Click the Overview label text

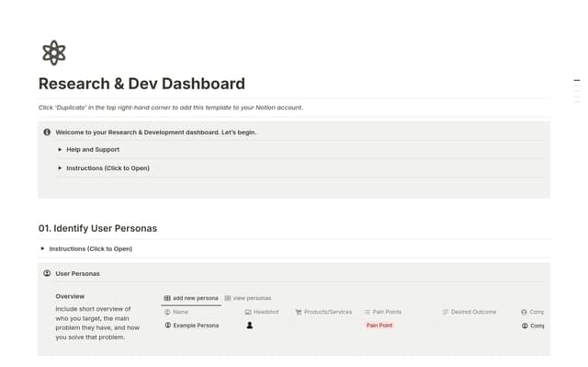[70, 296]
